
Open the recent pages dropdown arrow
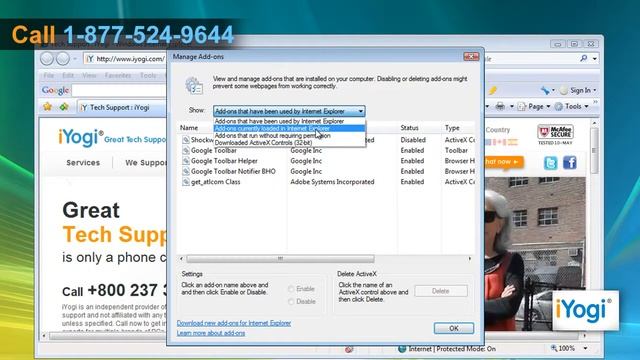tap(75, 59)
